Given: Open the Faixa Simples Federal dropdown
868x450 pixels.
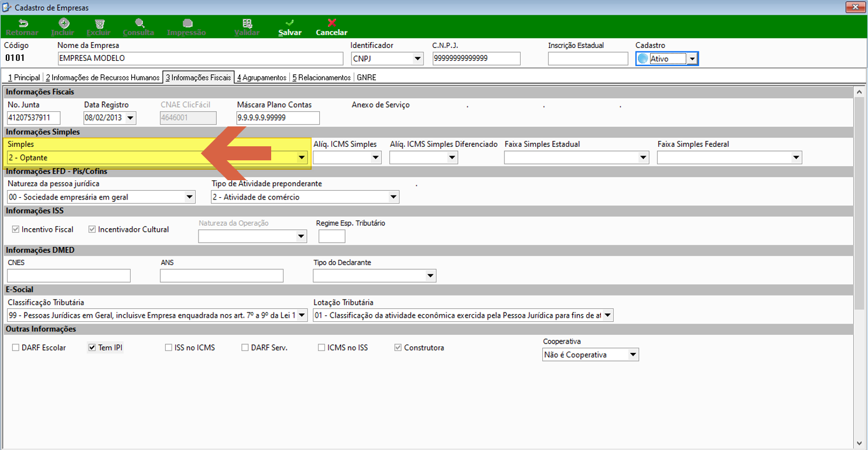Looking at the screenshot, I should [x=797, y=157].
